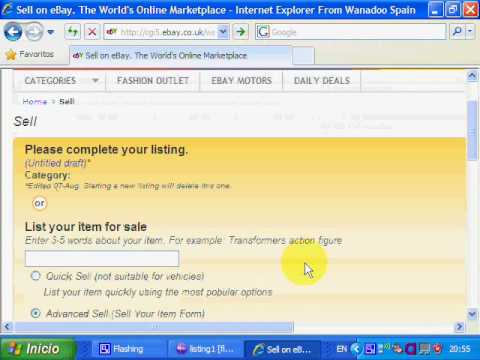480x360 pixels.
Task: Select the Sell on eBay browser tab
Action: [180, 56]
